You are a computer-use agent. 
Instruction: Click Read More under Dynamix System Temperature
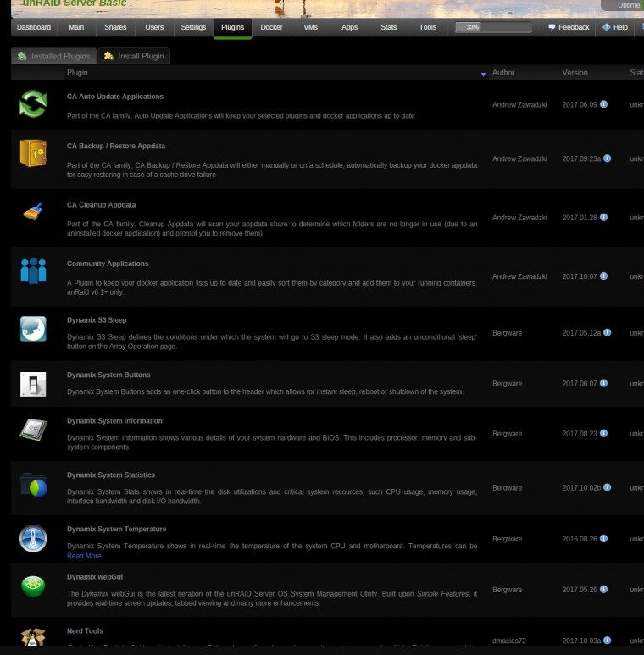(x=84, y=556)
